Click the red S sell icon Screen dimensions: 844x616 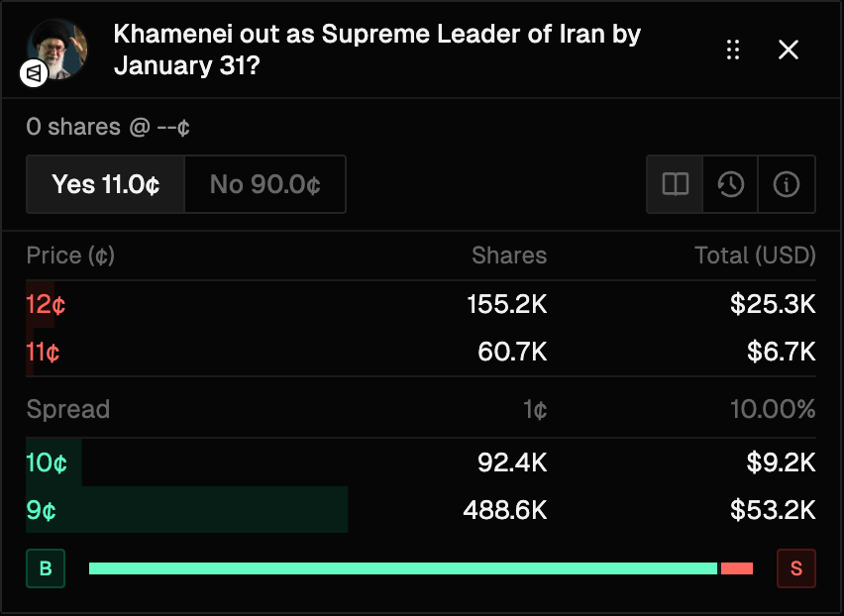796,568
